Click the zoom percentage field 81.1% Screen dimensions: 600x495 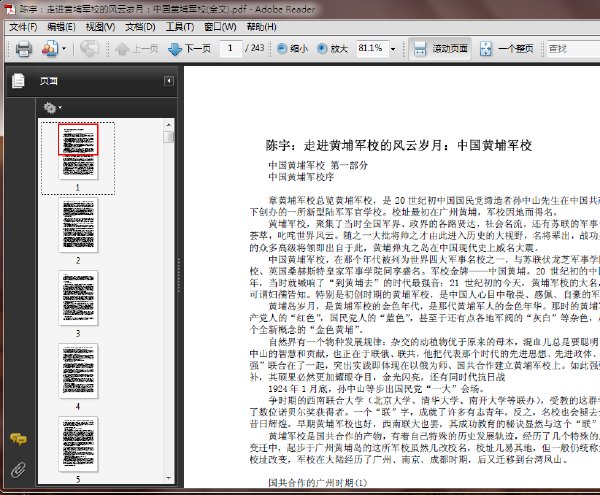click(x=372, y=49)
